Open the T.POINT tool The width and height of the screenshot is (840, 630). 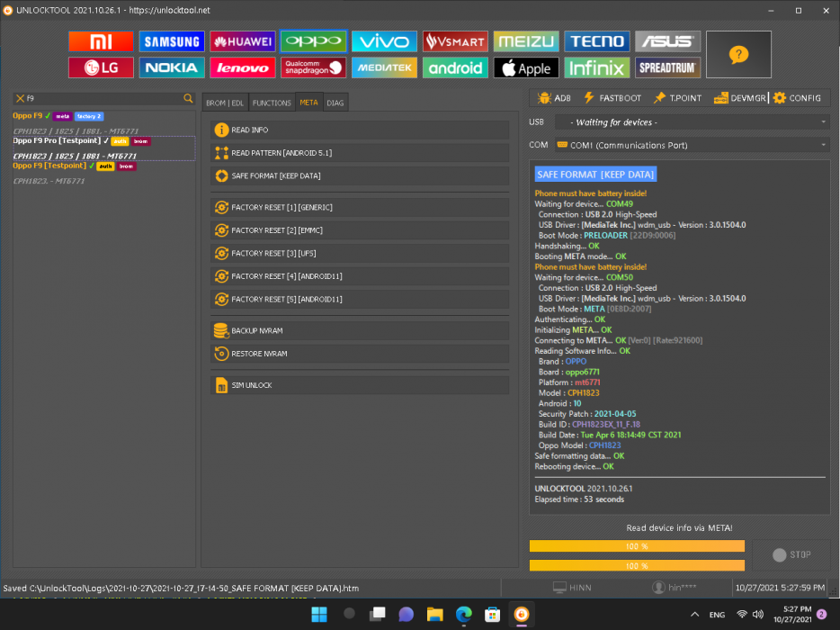tap(678, 97)
